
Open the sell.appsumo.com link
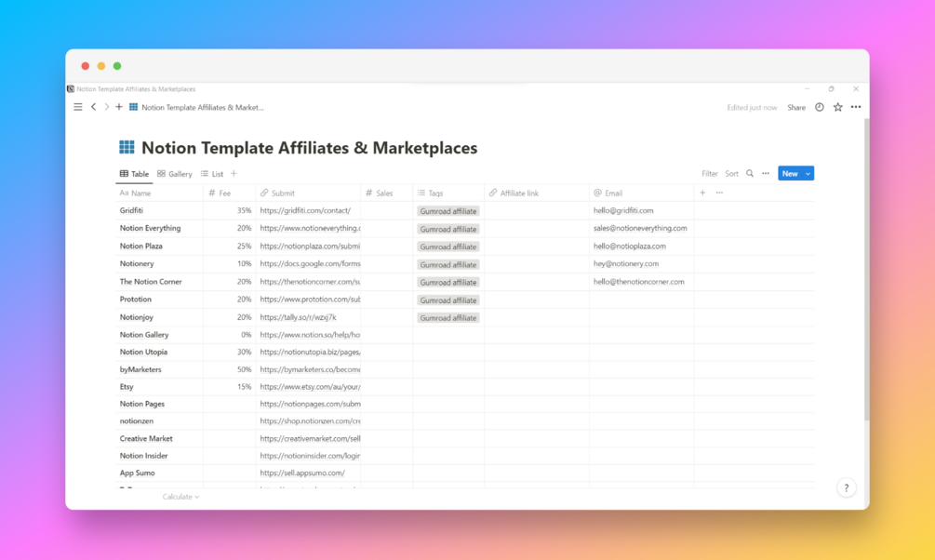tap(302, 473)
